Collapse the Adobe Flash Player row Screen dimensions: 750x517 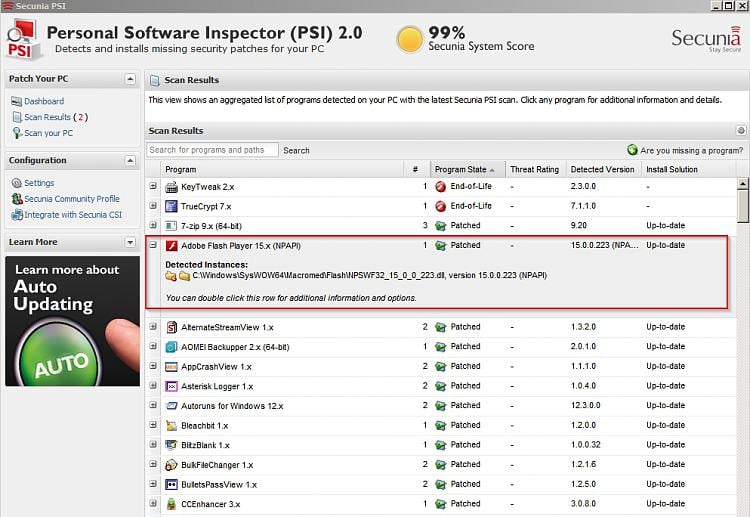(153, 245)
